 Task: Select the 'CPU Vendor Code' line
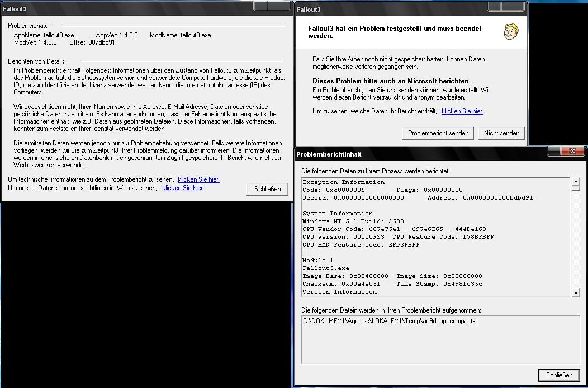pos(394,229)
